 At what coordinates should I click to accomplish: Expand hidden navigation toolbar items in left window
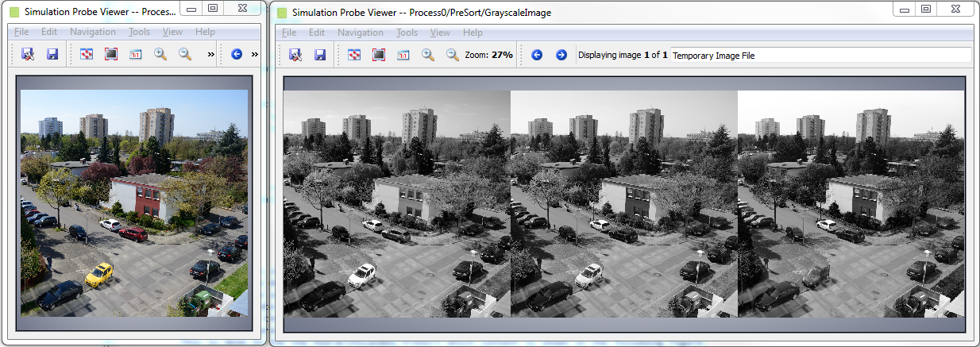point(254,54)
